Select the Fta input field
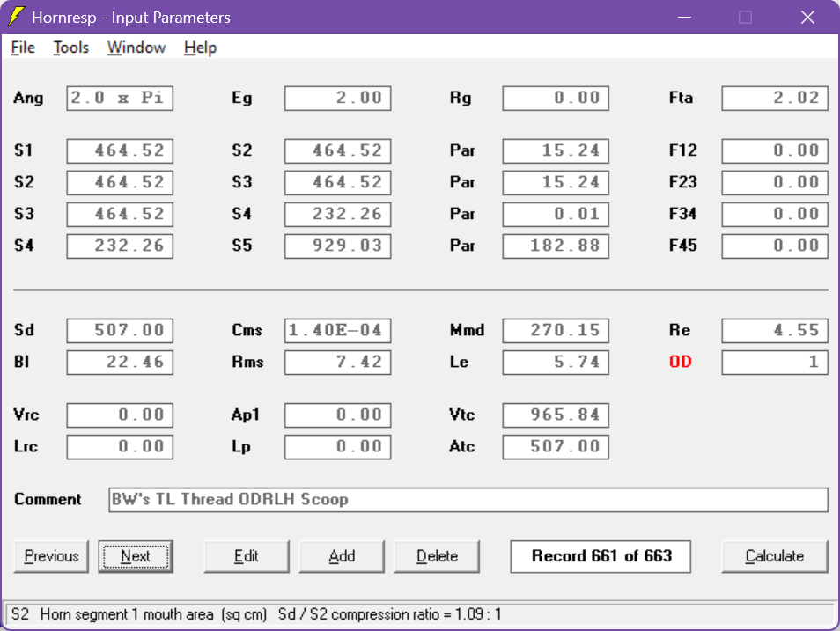The height and width of the screenshot is (631, 840). 775,99
